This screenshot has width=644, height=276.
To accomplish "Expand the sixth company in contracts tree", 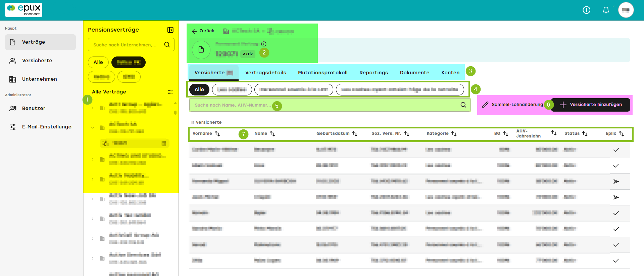I will [x=93, y=219].
